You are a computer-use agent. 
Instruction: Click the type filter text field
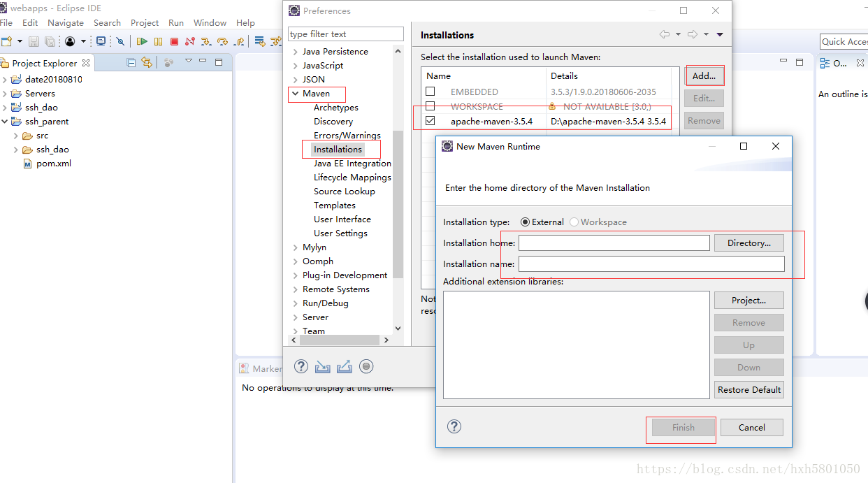click(346, 34)
